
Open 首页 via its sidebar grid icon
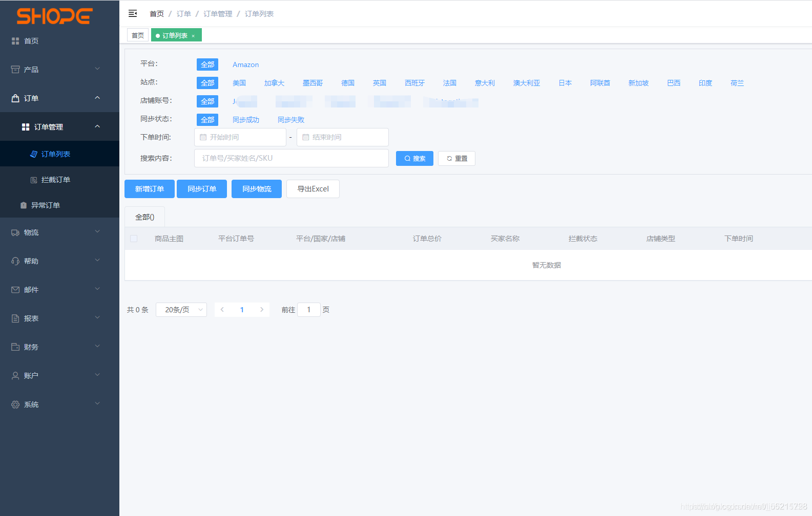(15, 41)
